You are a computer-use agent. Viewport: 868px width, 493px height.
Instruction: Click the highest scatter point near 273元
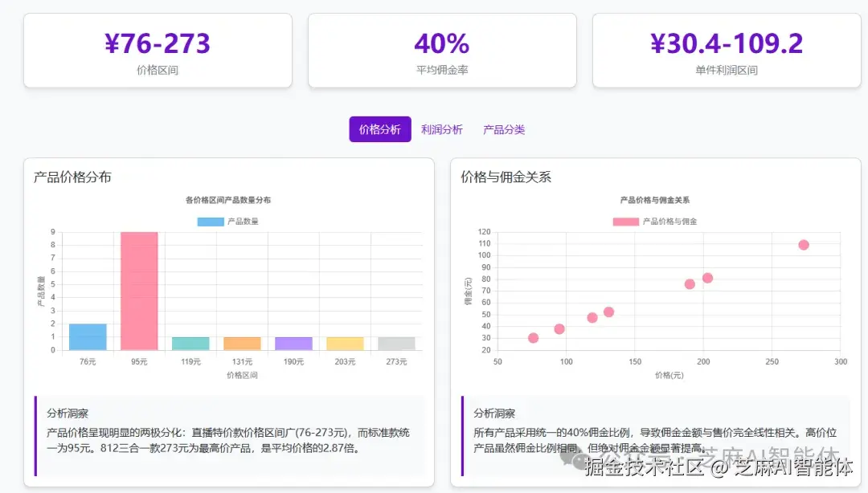[803, 245]
